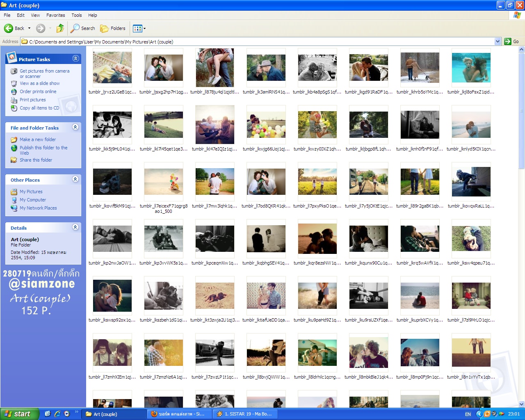Click the Print pictures printer icon

pyautogui.click(x=14, y=100)
